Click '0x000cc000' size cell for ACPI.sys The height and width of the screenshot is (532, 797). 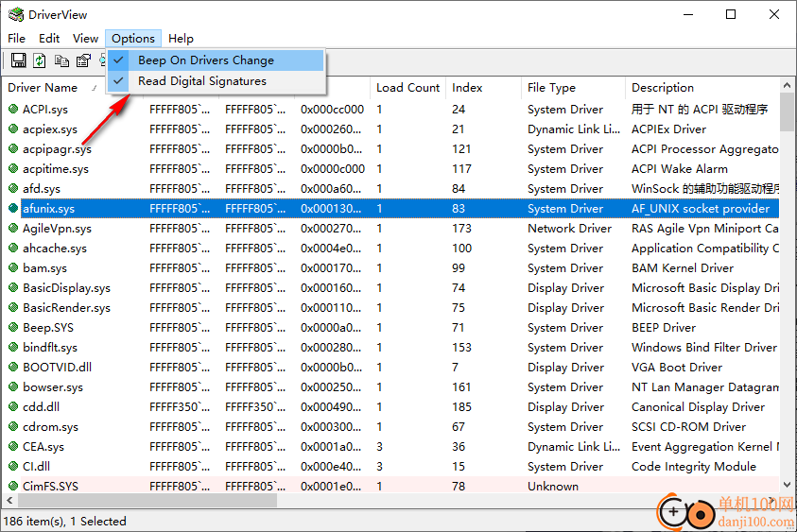332,110
